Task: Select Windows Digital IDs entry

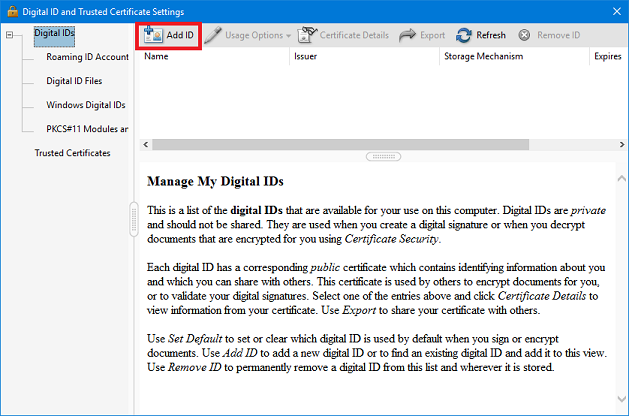Action: 86,105
